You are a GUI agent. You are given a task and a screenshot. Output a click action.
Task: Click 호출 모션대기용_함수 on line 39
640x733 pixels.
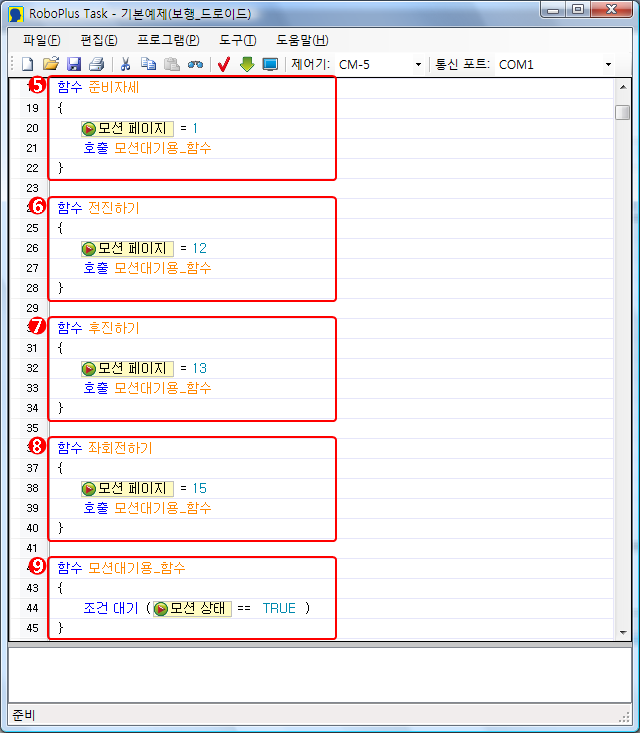pos(147,508)
